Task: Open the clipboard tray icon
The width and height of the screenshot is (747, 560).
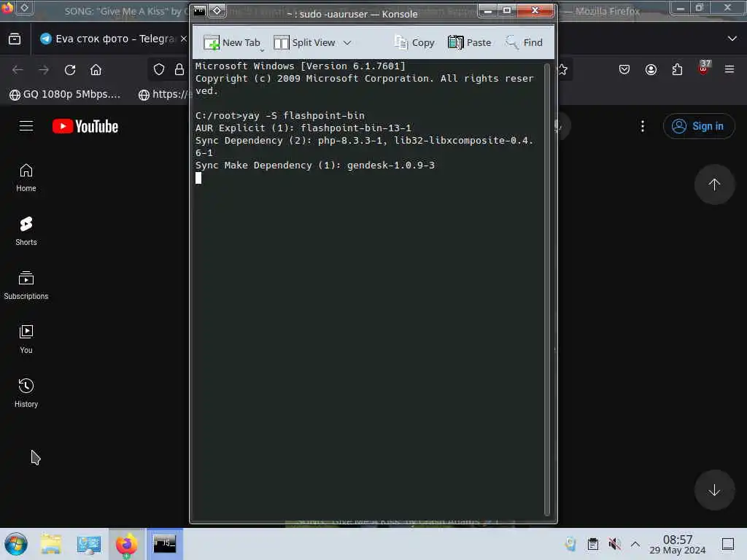Action: pyautogui.click(x=592, y=544)
